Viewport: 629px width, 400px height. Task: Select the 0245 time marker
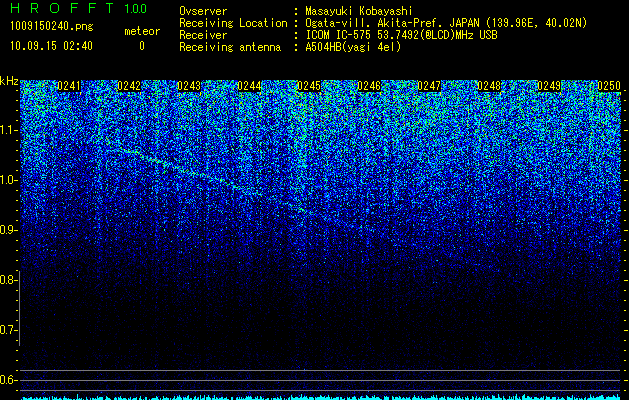tap(309, 86)
